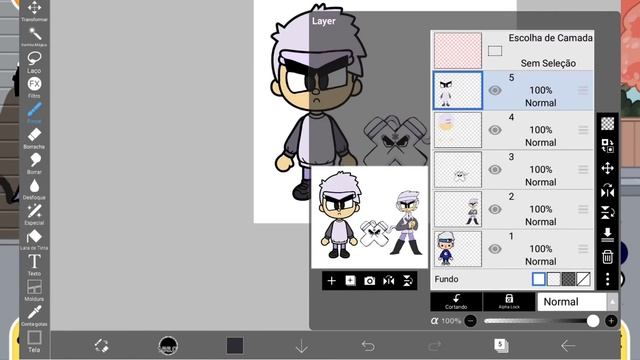Decrease opacity with the minus button
This screenshot has width=640, height=360.
pos(471,321)
